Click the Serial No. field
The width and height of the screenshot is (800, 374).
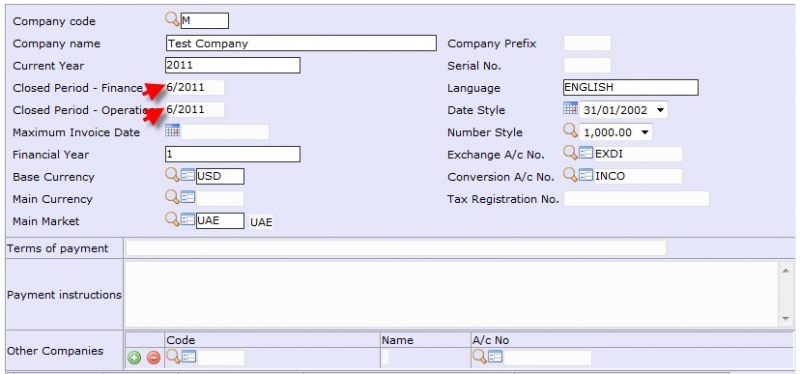click(587, 65)
